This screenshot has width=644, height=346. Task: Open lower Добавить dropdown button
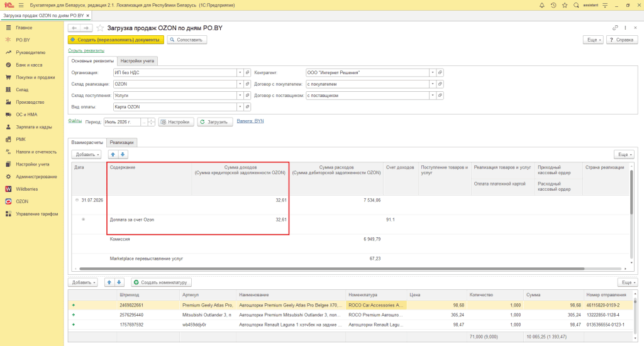(82, 282)
